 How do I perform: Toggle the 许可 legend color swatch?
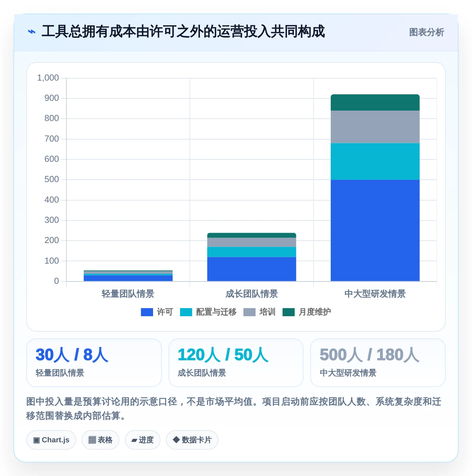tap(147, 312)
